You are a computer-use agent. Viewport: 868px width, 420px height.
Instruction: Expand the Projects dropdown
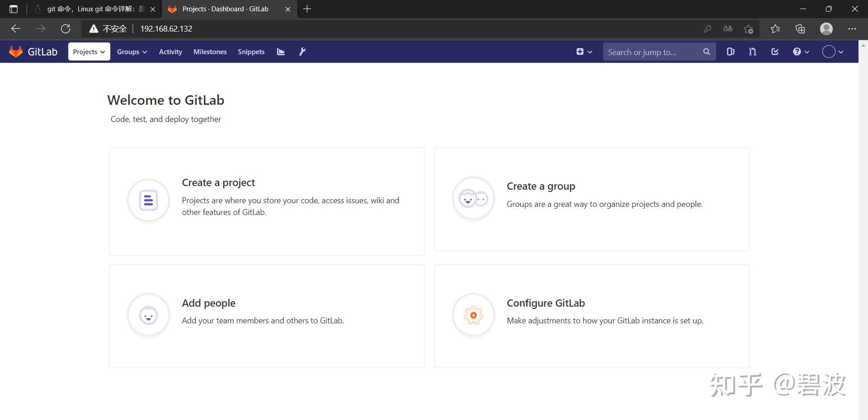89,51
